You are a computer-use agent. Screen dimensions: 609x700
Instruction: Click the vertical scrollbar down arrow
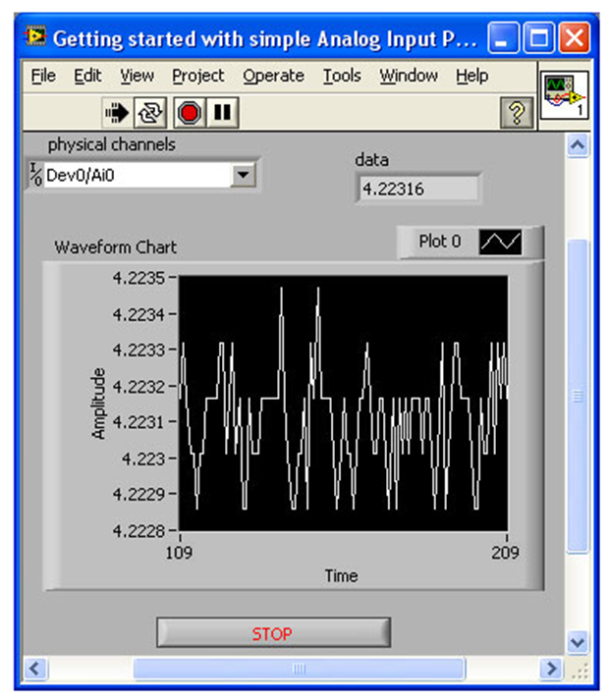(578, 642)
